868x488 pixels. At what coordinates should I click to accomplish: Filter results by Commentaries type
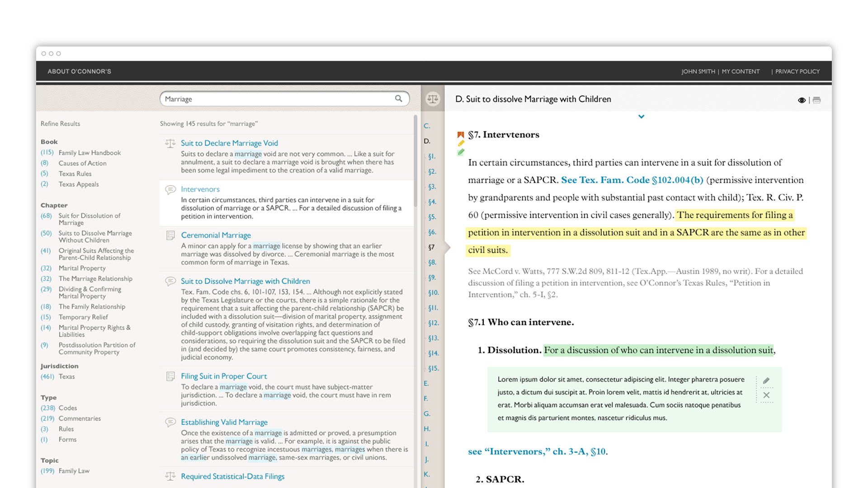coord(80,418)
